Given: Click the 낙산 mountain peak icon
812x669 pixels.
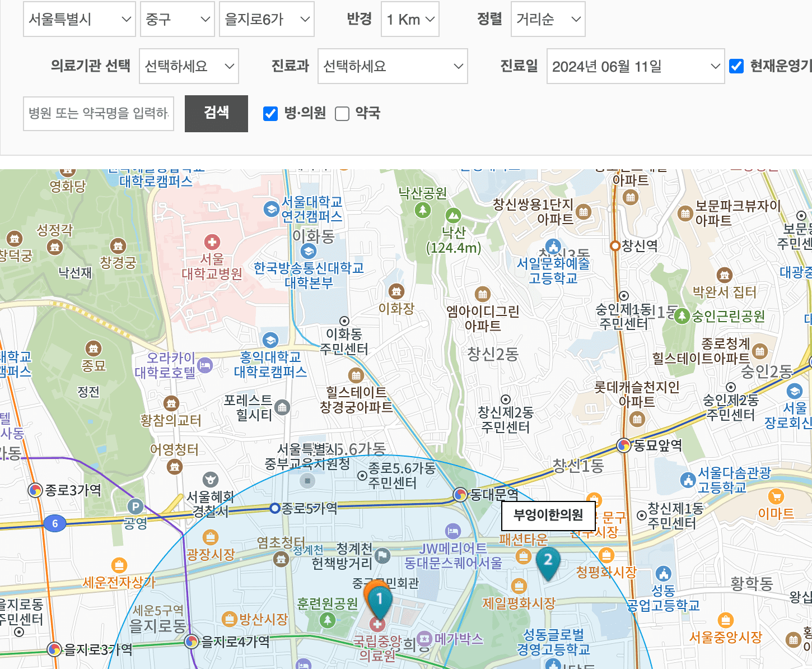Looking at the screenshot, I should tap(453, 216).
